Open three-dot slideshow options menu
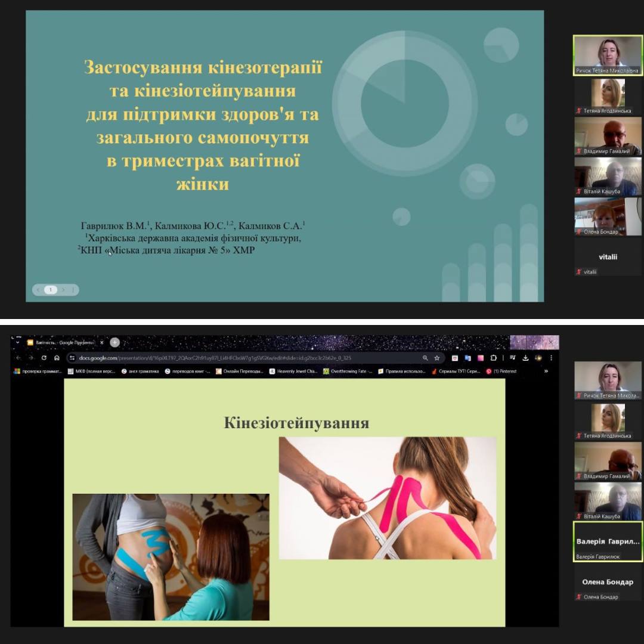The width and height of the screenshot is (644, 644). point(73,290)
